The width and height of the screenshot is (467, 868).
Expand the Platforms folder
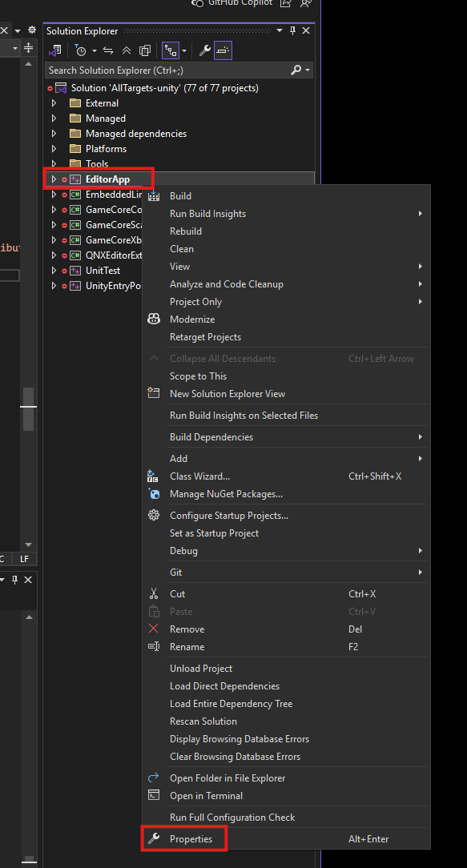pos(54,149)
